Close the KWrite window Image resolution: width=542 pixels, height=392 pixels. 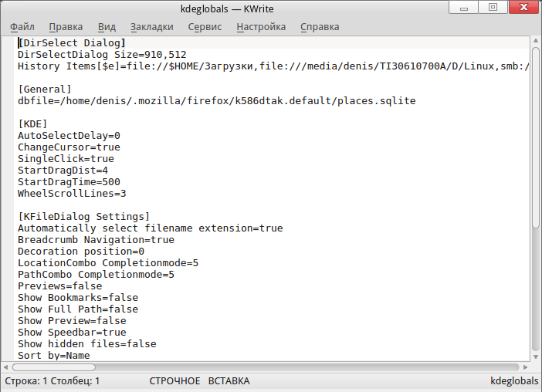524,7
